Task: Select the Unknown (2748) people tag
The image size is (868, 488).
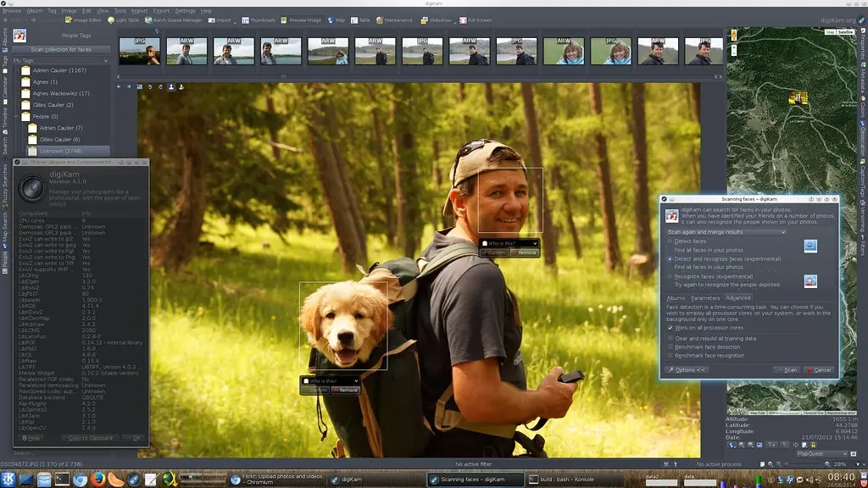Action: (x=62, y=150)
